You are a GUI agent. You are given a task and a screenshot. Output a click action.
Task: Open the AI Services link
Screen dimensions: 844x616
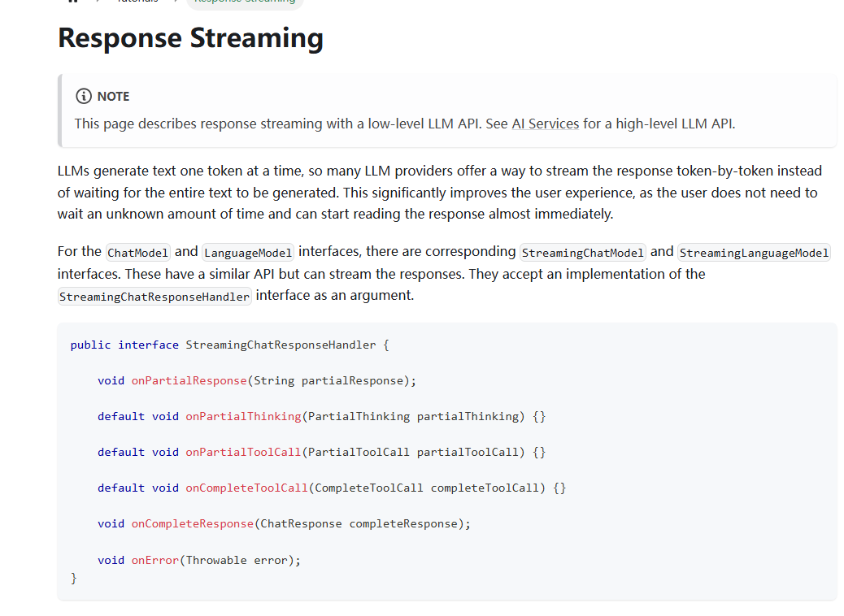pyautogui.click(x=545, y=124)
